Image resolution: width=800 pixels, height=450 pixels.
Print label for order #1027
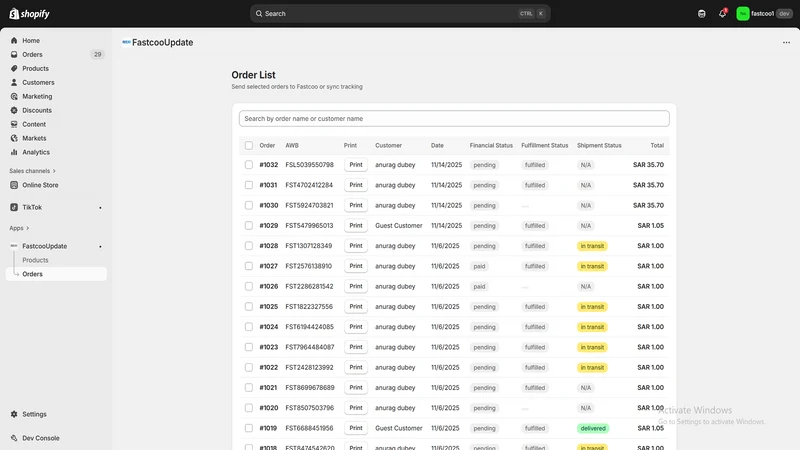click(x=356, y=266)
